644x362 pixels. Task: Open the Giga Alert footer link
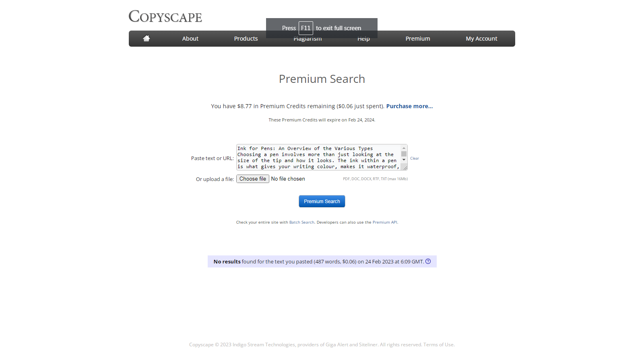(x=337, y=345)
